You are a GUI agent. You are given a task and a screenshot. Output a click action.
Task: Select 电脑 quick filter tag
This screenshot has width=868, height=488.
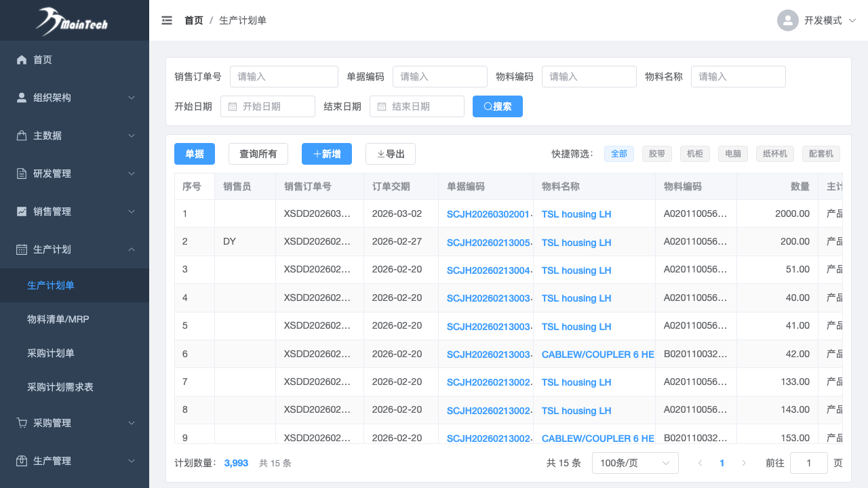[x=732, y=154]
